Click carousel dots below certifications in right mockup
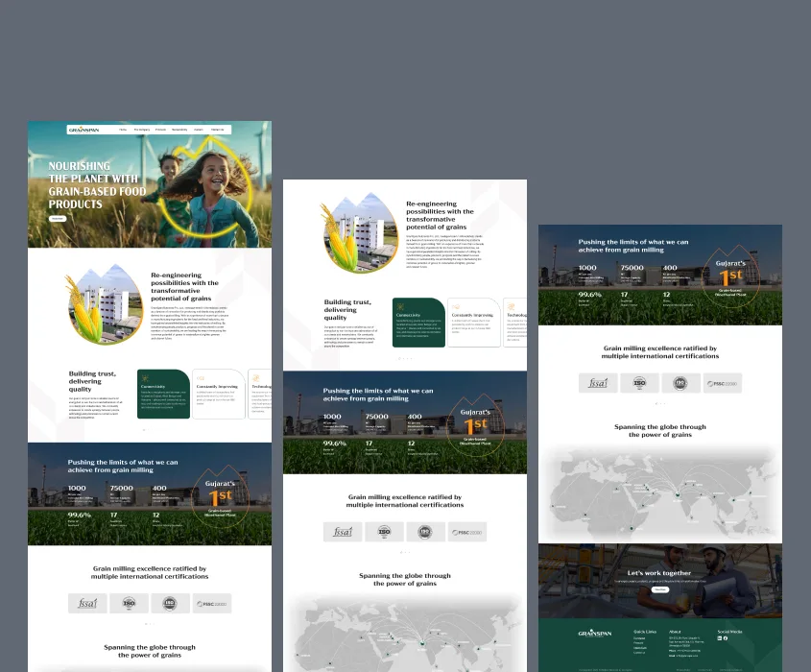The height and width of the screenshot is (672, 811). point(660,403)
